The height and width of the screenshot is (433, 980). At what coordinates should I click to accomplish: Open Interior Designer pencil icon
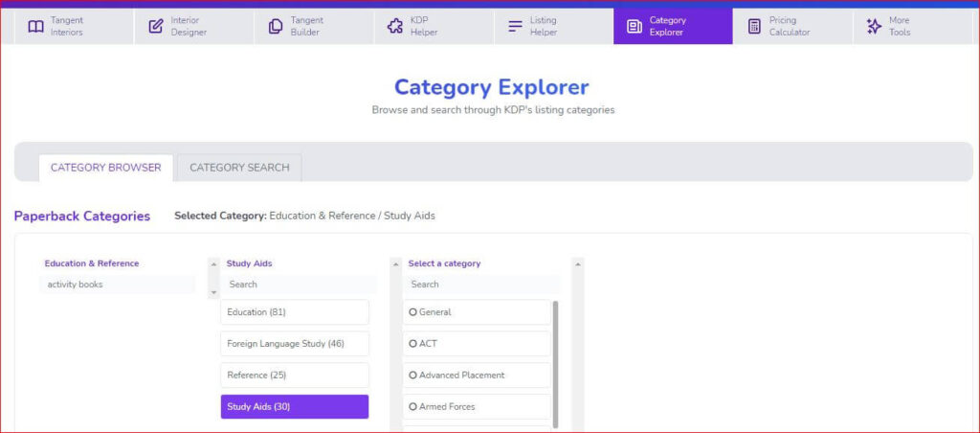tap(156, 26)
